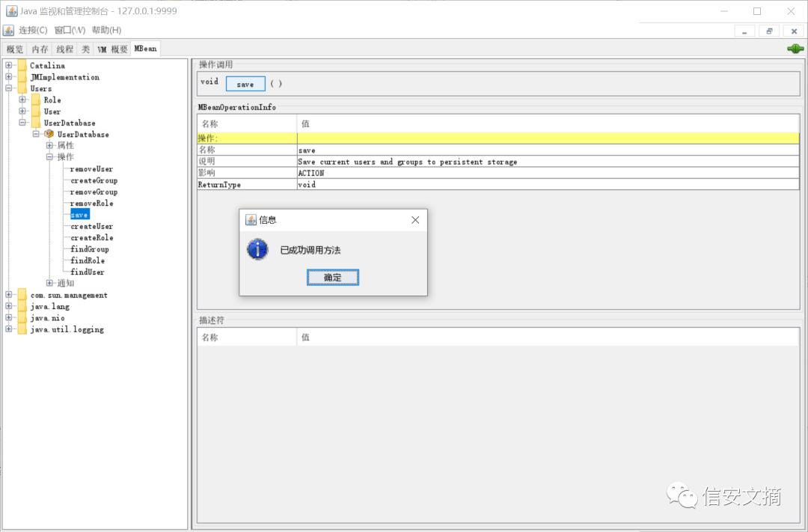The image size is (808, 532).
Task: Click the 'Save current users and groups' description cell
Action: 548,162
